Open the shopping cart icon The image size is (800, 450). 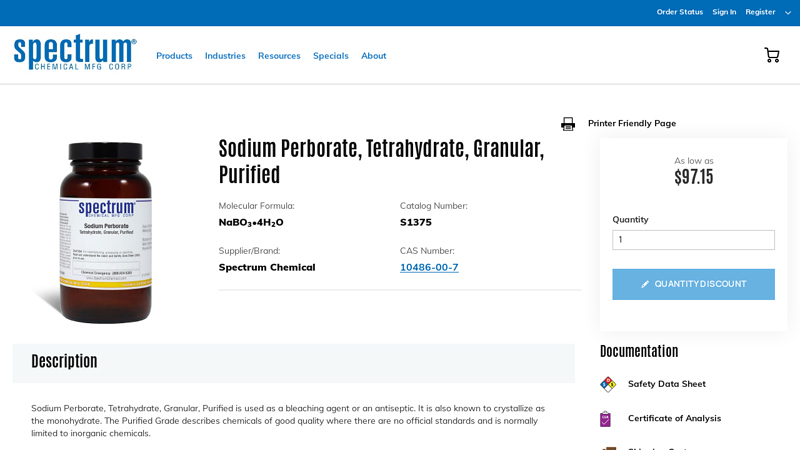[x=771, y=55]
